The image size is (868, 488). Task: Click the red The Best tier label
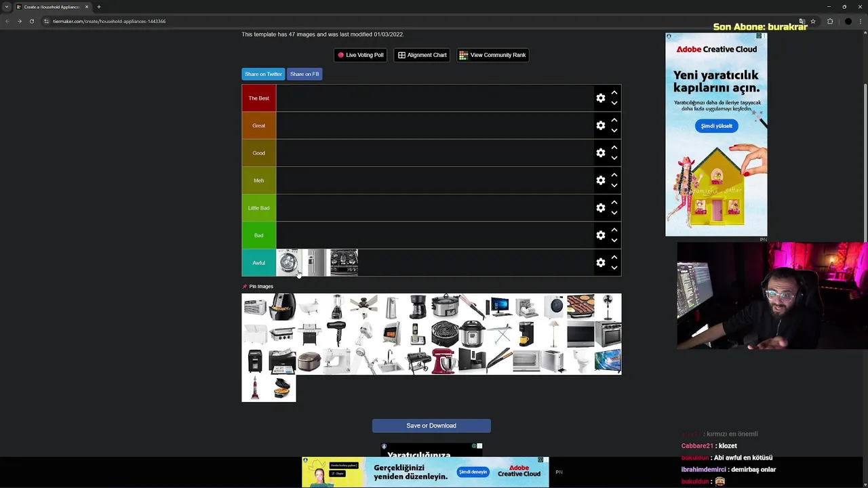(259, 98)
